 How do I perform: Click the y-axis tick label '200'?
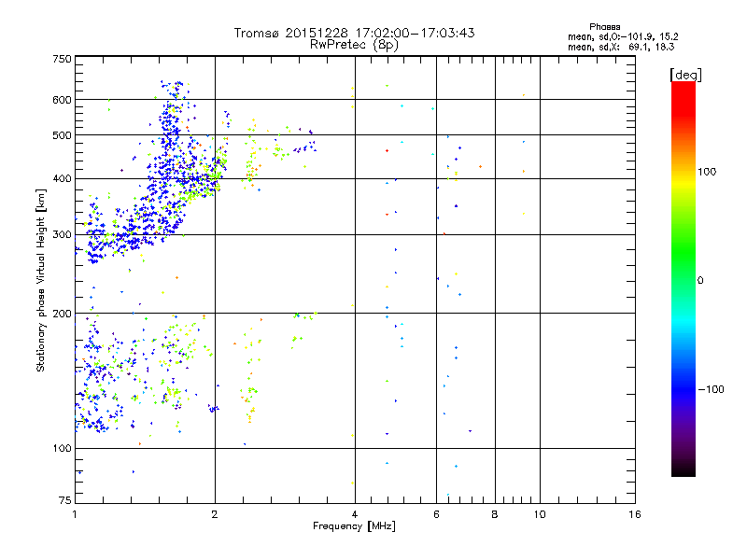pos(62,314)
